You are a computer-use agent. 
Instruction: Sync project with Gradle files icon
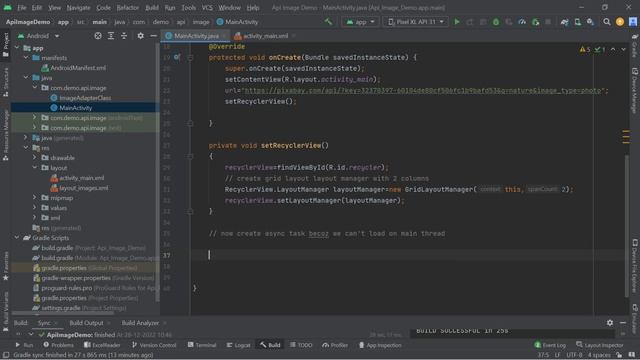pyautogui.click(x=564, y=22)
